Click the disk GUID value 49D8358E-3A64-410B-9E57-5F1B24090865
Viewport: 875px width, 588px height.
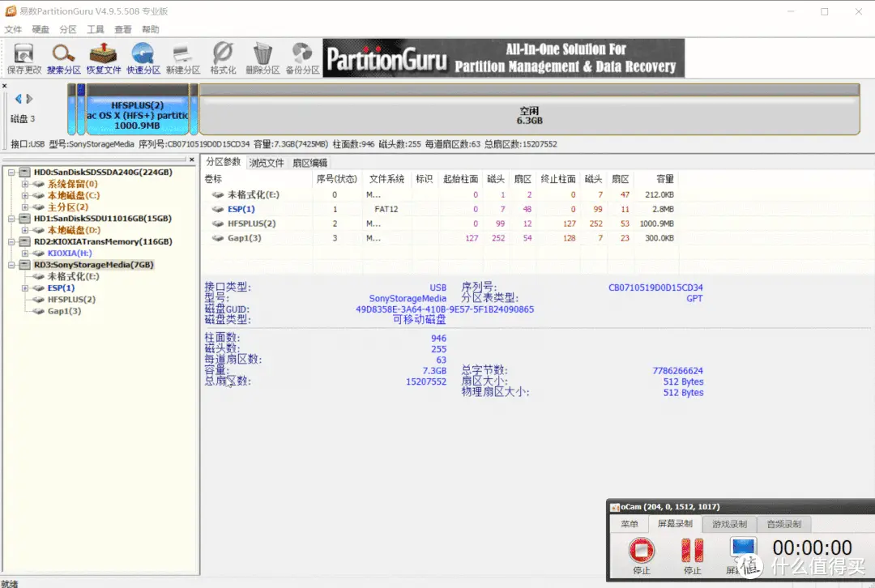point(445,309)
